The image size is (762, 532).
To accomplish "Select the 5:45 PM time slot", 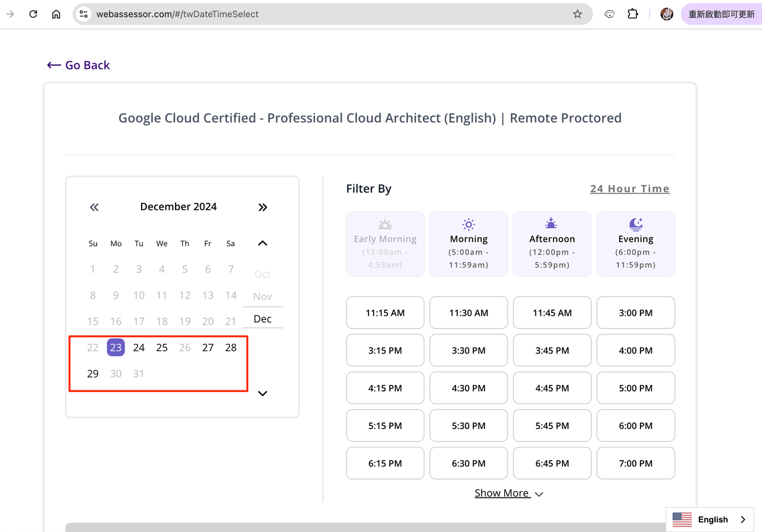I will click(x=552, y=425).
